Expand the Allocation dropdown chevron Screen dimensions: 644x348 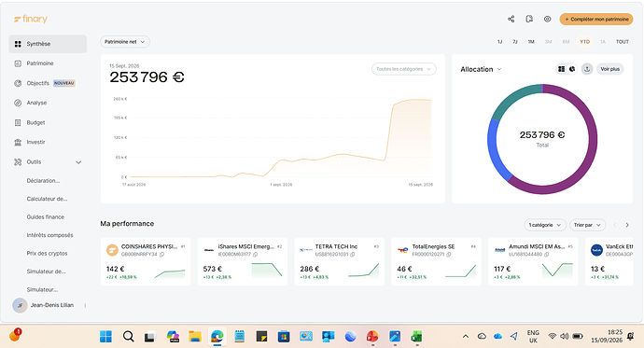point(499,69)
